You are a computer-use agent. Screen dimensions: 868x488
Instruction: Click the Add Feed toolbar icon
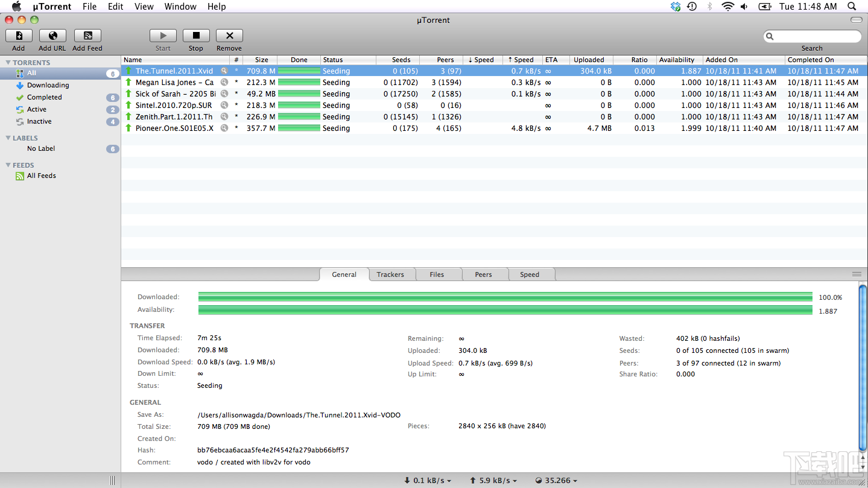point(86,35)
